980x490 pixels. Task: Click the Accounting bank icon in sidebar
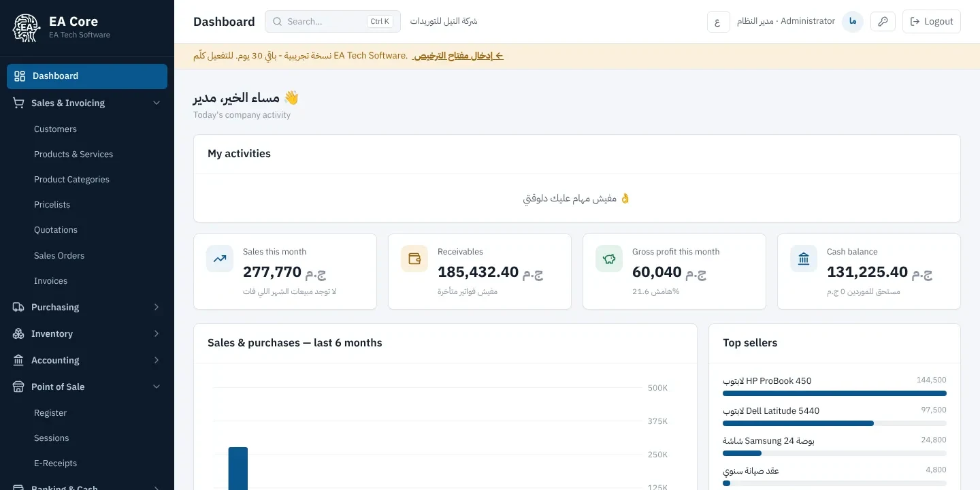(x=18, y=360)
